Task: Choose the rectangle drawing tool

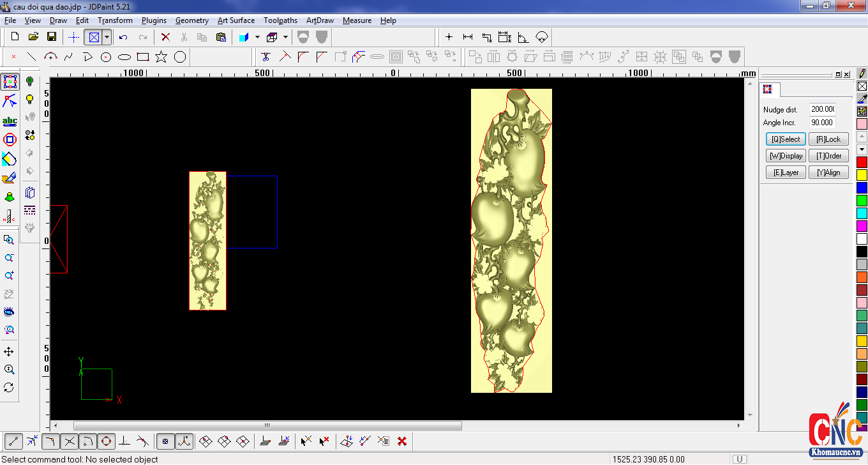Action: coord(143,57)
